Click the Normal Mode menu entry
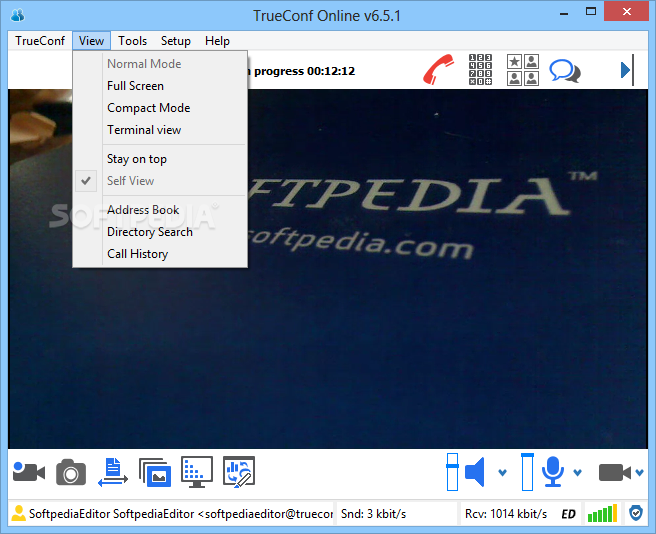 coord(160,64)
